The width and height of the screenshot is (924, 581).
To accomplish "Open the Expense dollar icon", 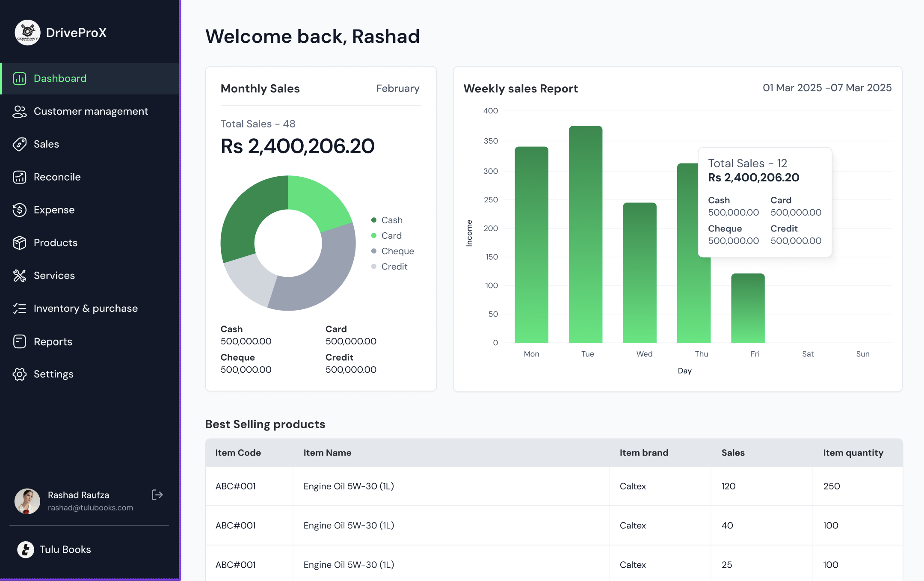I will 19,210.
